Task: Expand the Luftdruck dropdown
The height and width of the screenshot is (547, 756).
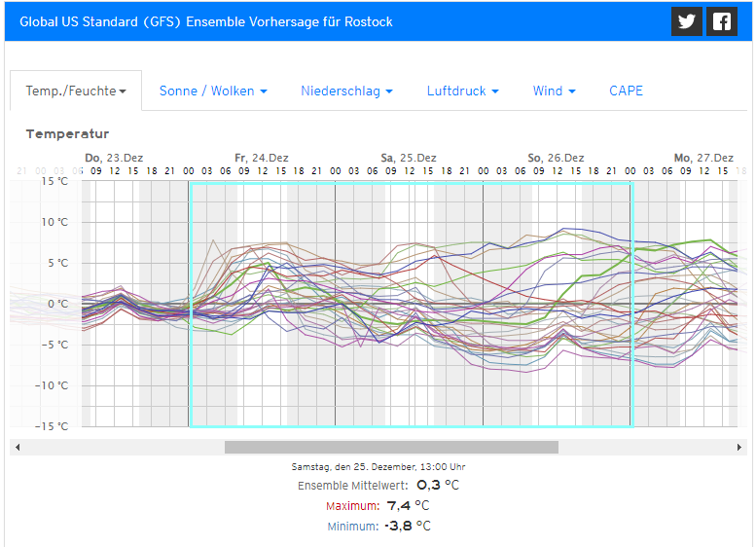Action: tap(462, 91)
